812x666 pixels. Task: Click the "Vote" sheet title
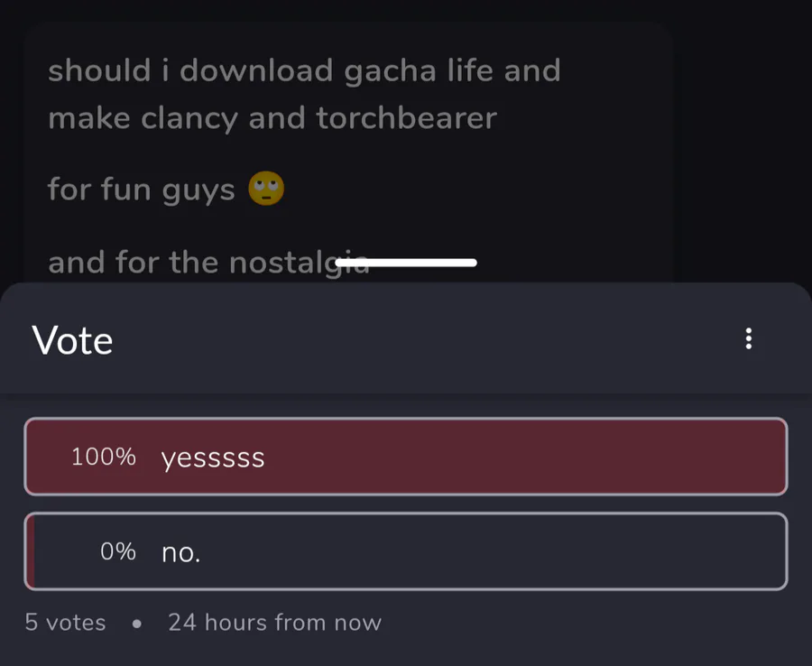point(72,341)
